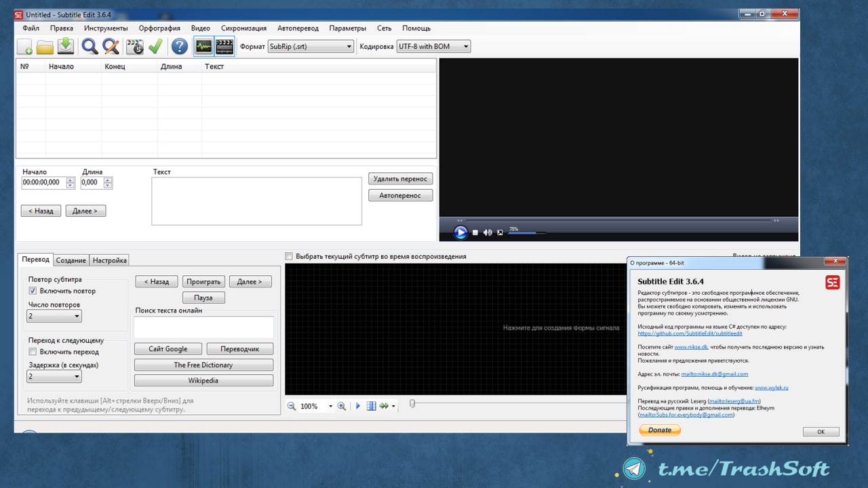
Task: Switch to the Настройка tab
Action: click(110, 260)
